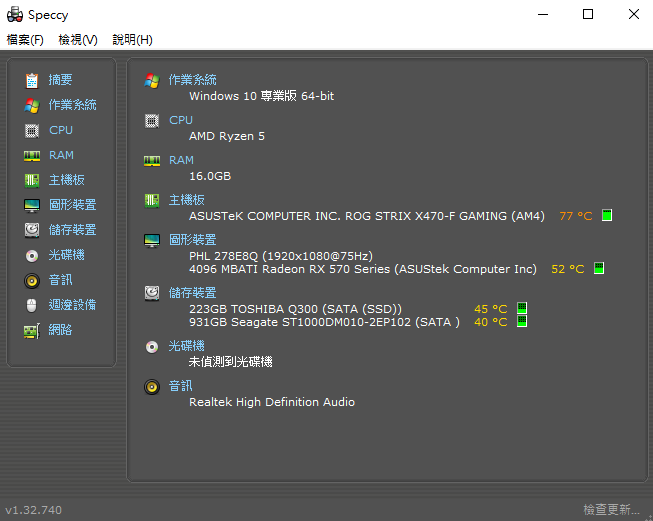The width and height of the screenshot is (653, 521).
Task: Select 作業系統 in the sidebar
Action: [x=72, y=105]
